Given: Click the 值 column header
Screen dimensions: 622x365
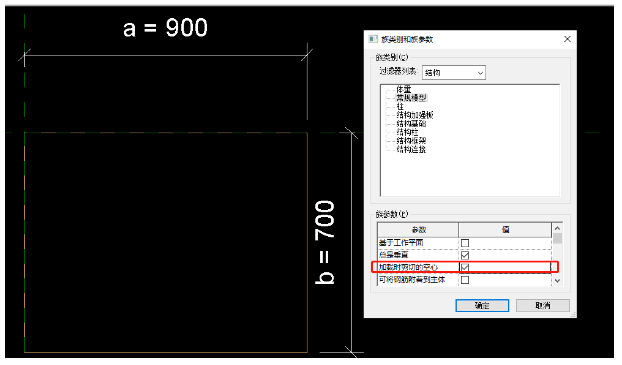Looking at the screenshot, I should click(x=505, y=230).
